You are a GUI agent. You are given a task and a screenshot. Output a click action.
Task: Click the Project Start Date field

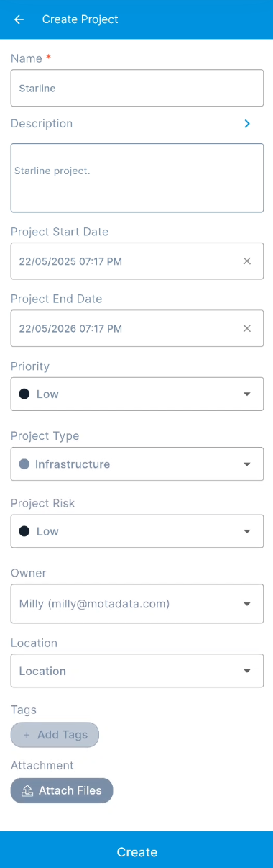[x=137, y=261]
